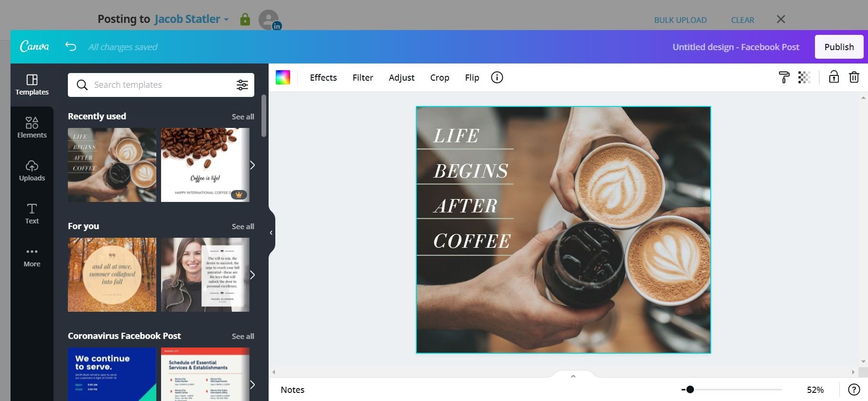The image size is (868, 401).
Task: Collapse the templates side panel
Action: 271,233
